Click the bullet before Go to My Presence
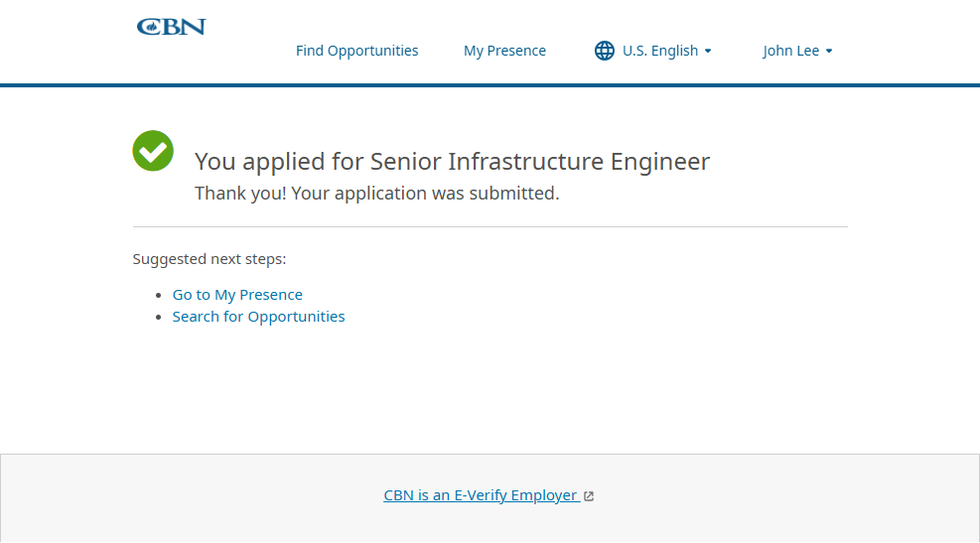 click(x=160, y=296)
